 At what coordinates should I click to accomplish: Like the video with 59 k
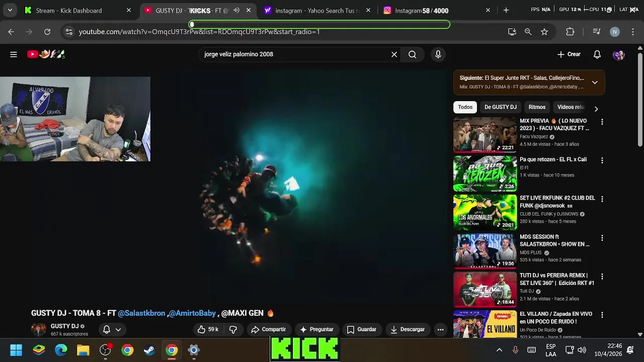[x=208, y=329]
